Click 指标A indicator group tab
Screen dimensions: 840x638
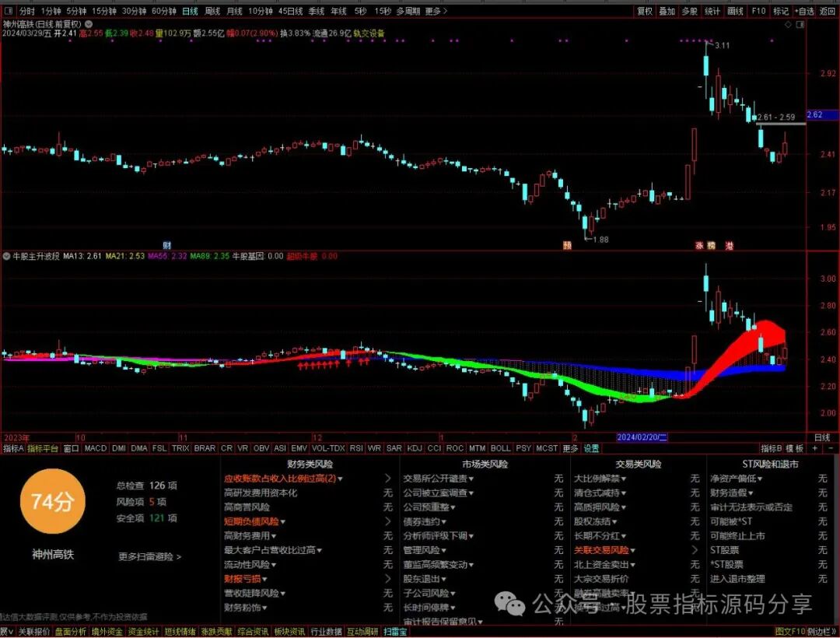point(13,448)
